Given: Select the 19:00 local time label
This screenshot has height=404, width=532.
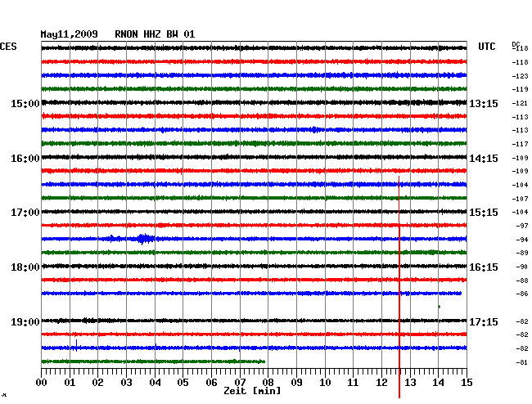Looking at the screenshot, I should point(25,321).
